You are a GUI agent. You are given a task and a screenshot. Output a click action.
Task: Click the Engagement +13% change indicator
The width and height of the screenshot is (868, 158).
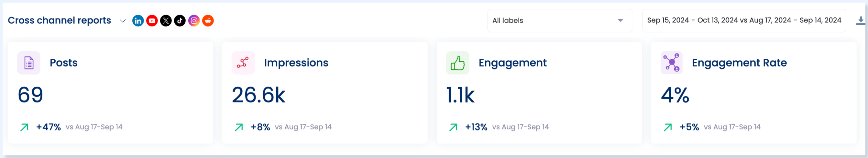click(x=476, y=127)
